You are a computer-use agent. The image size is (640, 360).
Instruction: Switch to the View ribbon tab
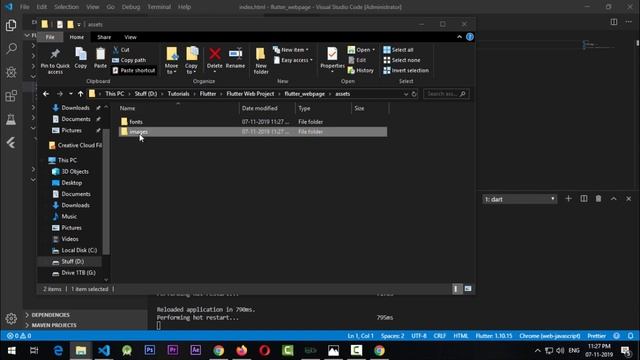point(130,37)
